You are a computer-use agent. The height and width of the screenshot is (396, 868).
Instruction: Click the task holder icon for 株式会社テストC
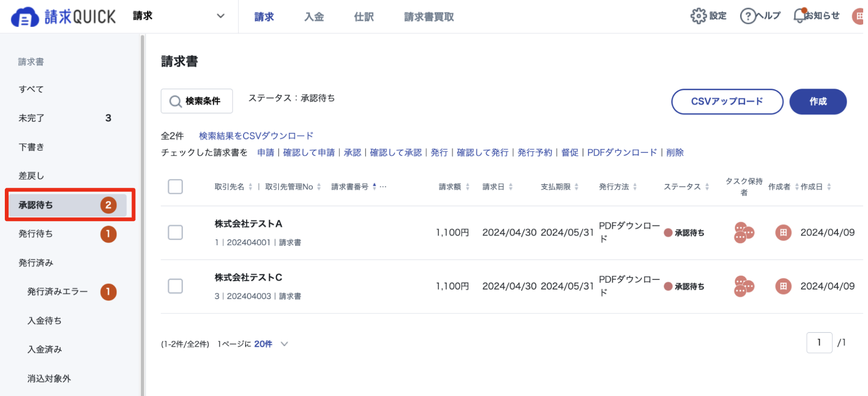744,287
